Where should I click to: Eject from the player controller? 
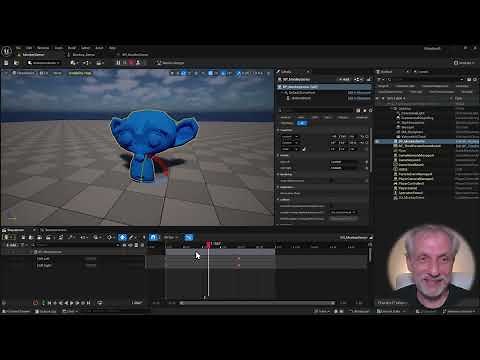click(x=138, y=62)
